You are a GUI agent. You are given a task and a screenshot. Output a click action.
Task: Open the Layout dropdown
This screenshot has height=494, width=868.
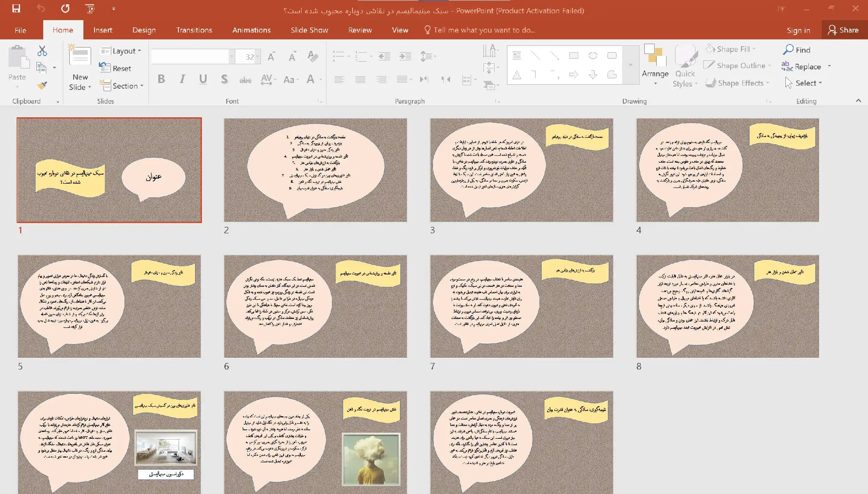[121, 51]
